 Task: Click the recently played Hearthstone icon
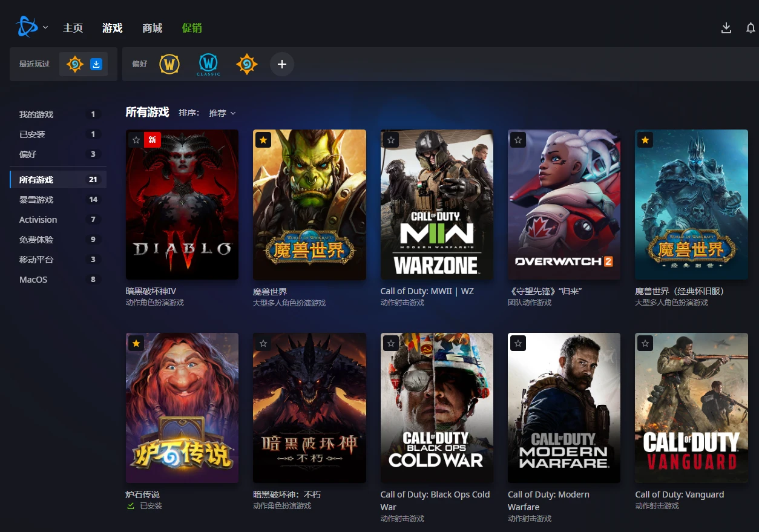pyautogui.click(x=75, y=64)
